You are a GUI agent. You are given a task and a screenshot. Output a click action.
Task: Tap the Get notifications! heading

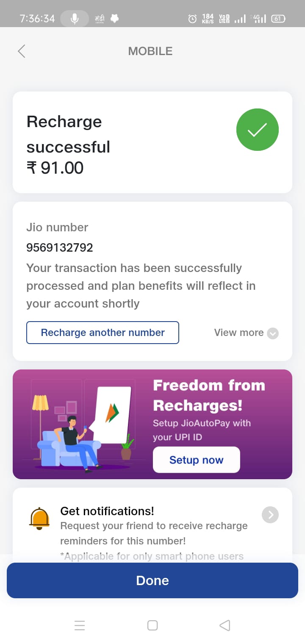click(107, 511)
